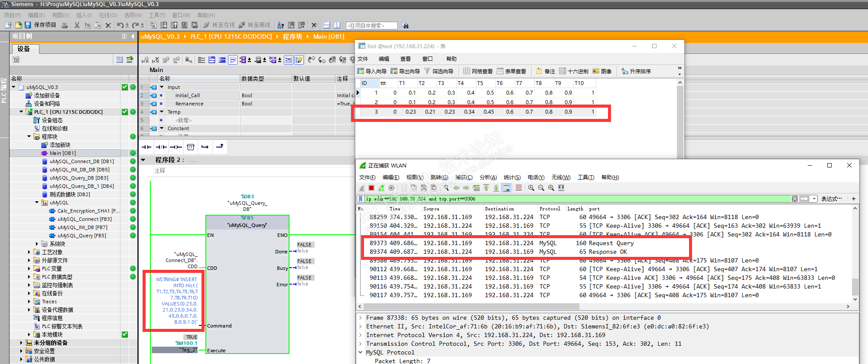Click 导入向导 button in hist window
Viewport: 868px width, 364px height.
tap(372, 71)
